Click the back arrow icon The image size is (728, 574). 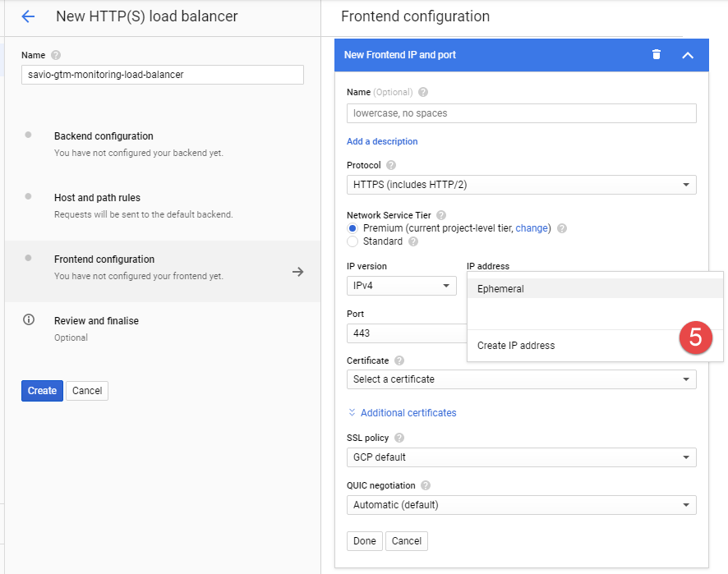point(28,16)
